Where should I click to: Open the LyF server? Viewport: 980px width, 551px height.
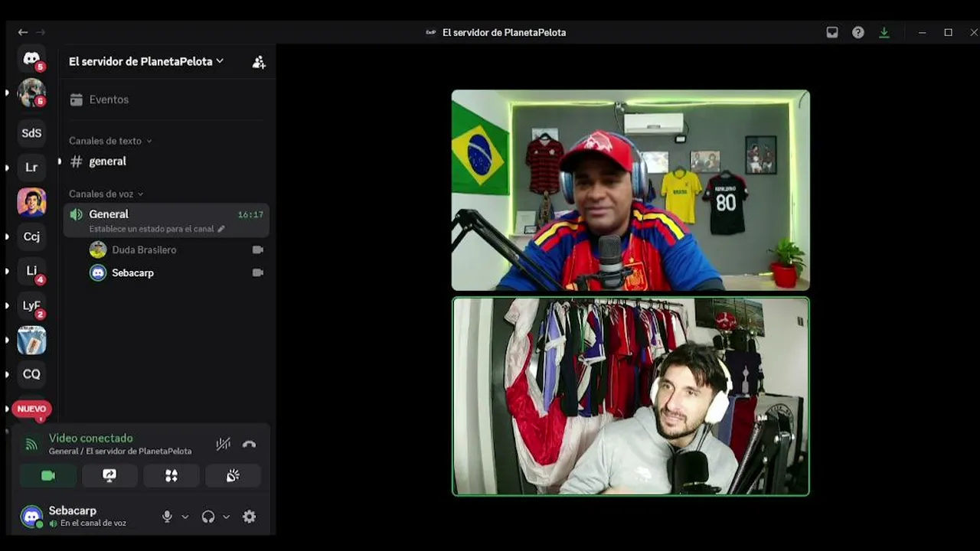coord(31,305)
